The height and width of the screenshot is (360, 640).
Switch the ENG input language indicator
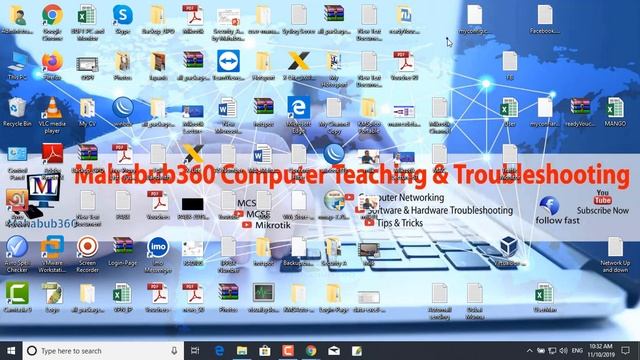pyautogui.click(x=577, y=351)
